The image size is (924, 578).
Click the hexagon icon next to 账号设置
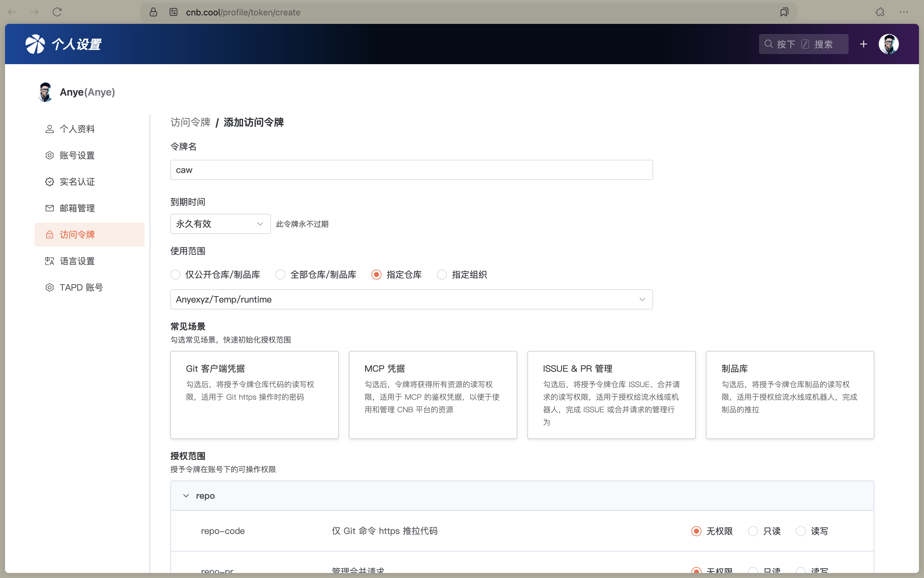(x=49, y=156)
